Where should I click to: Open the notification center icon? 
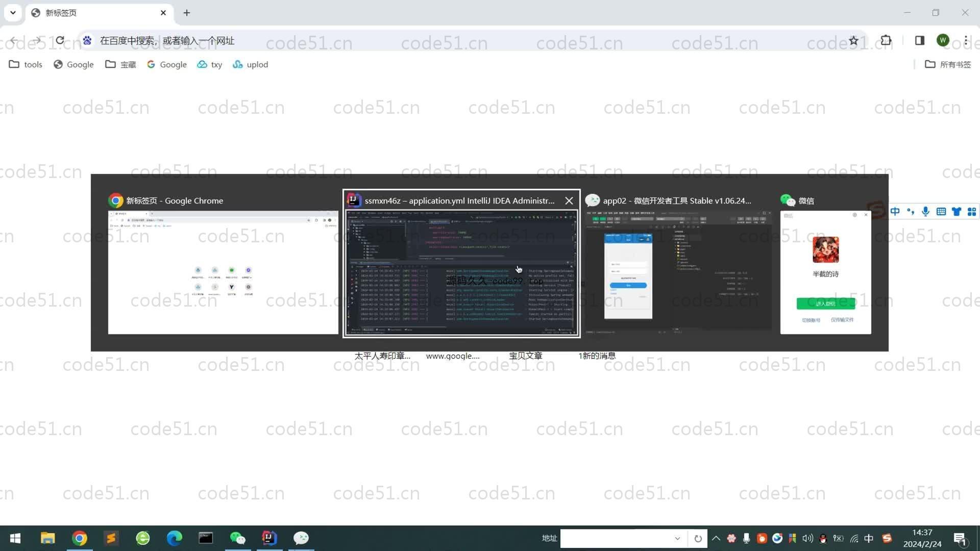tap(960, 538)
